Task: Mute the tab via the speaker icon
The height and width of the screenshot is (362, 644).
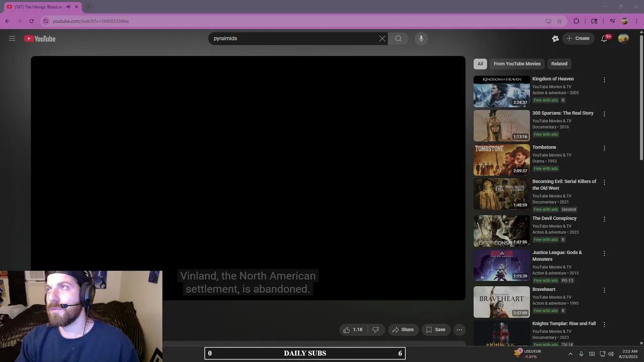Action: (x=68, y=7)
